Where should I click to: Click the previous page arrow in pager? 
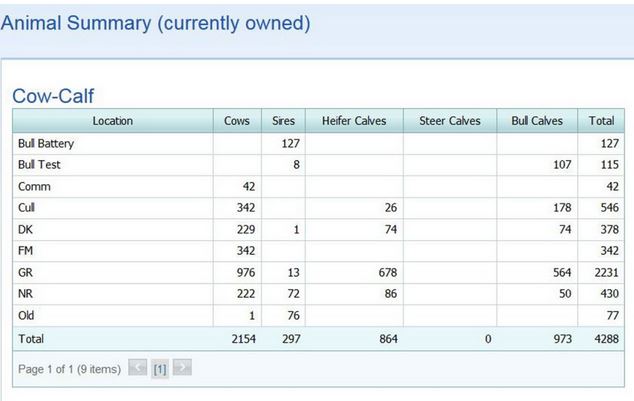pos(138,369)
